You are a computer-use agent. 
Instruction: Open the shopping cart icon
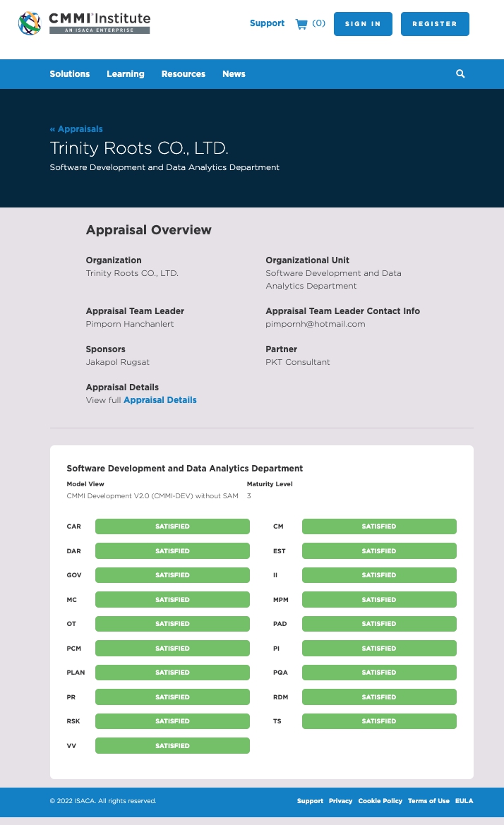click(301, 24)
